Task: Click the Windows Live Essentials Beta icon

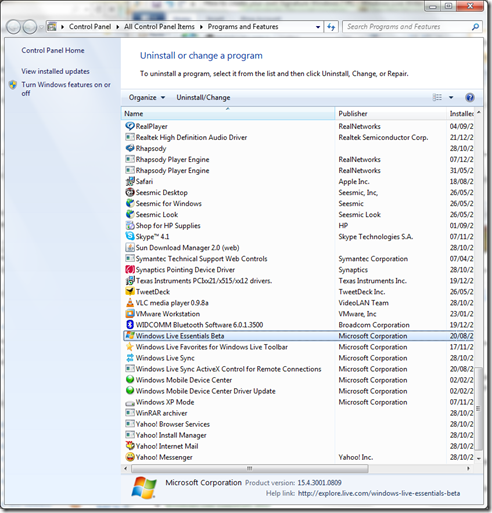Action: pyautogui.click(x=130, y=336)
